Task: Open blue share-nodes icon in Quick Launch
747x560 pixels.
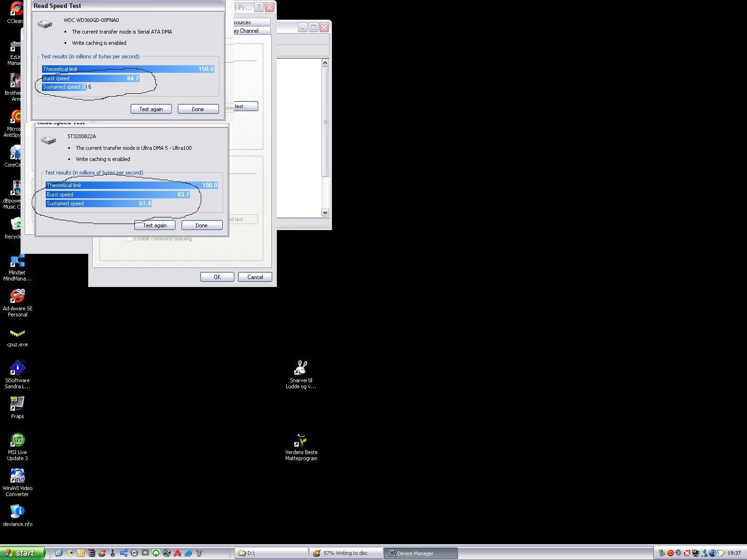Action: click(x=124, y=553)
